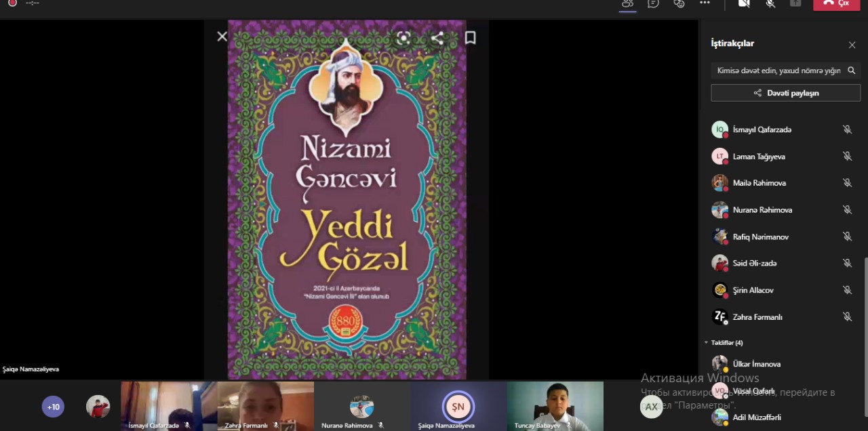Leave meeting with the Çıx button
This screenshot has width=868, height=431.
(x=835, y=3)
